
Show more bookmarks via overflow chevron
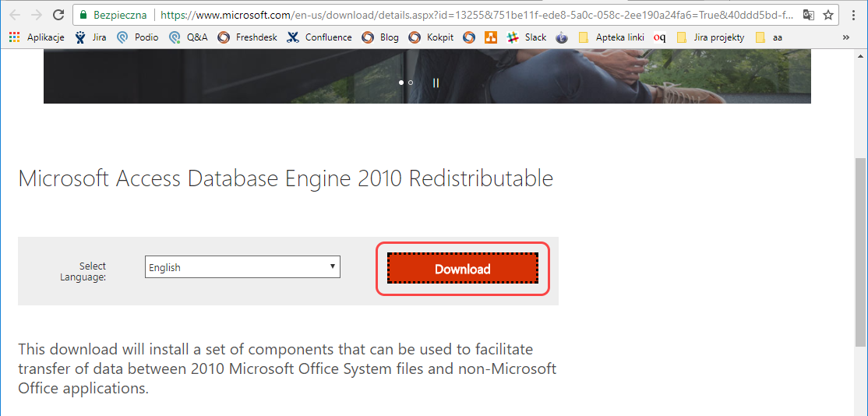[846, 37]
